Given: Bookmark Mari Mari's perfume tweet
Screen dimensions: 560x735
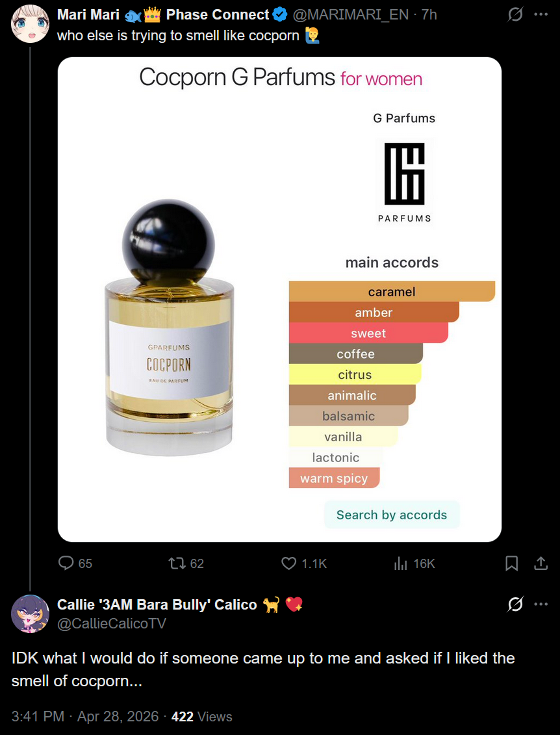Looking at the screenshot, I should pyautogui.click(x=511, y=563).
